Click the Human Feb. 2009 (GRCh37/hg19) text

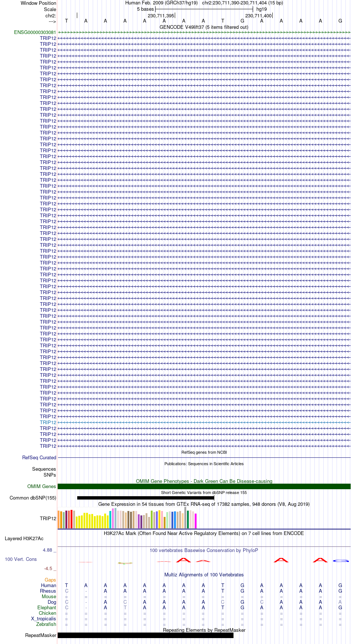point(161,3)
